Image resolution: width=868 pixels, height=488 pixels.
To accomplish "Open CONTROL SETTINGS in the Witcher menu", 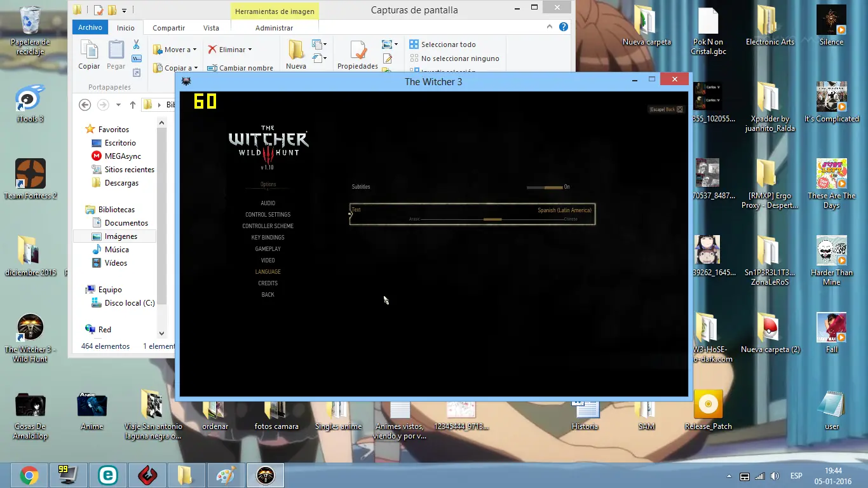I will (268, 215).
